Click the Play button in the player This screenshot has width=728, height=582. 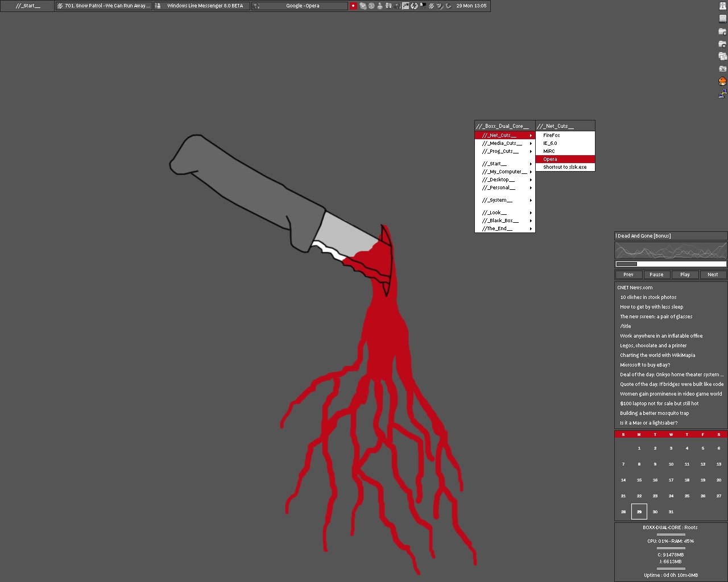point(685,275)
